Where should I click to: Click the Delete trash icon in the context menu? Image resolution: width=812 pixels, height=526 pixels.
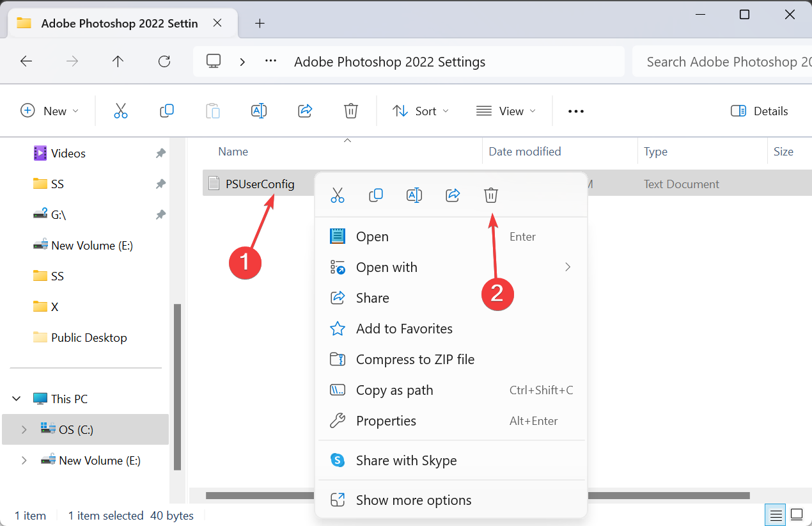pos(491,195)
